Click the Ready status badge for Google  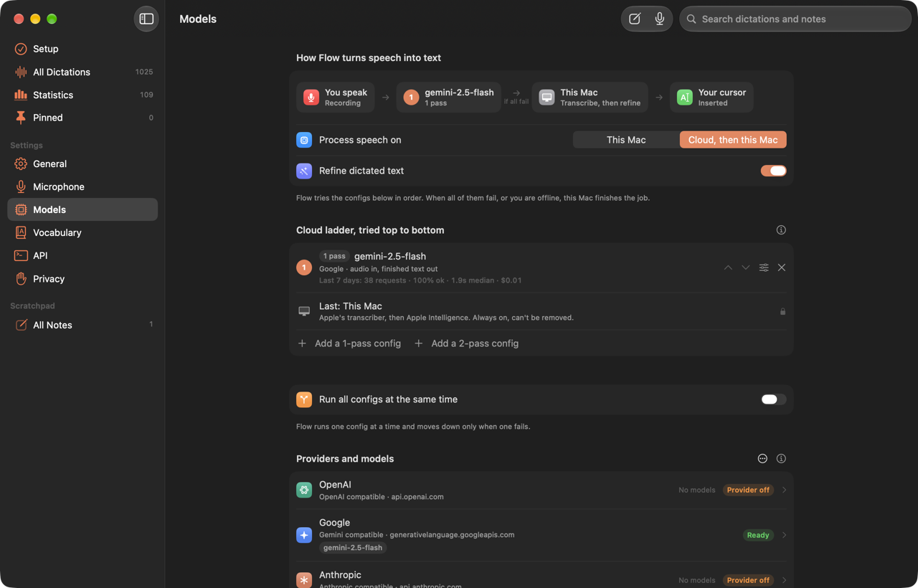tap(758, 535)
